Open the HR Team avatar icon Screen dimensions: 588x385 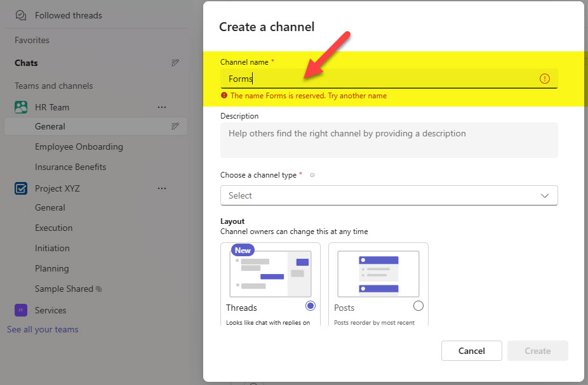coord(21,107)
